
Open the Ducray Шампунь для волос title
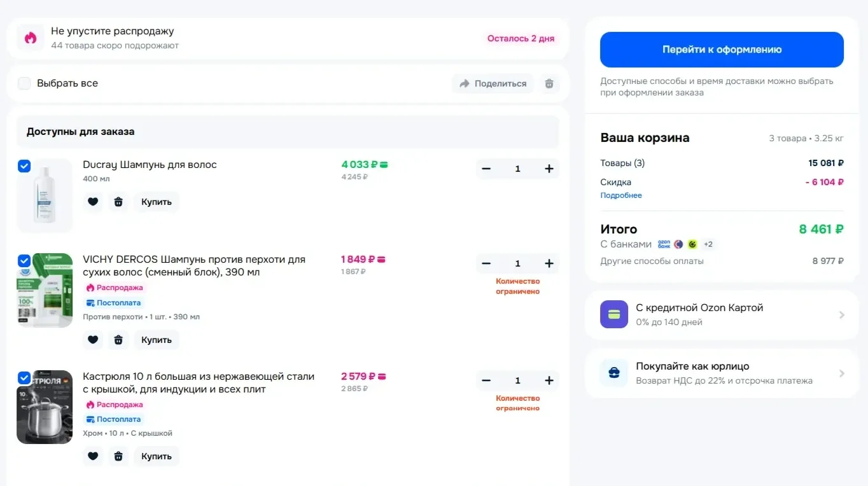[150, 165]
